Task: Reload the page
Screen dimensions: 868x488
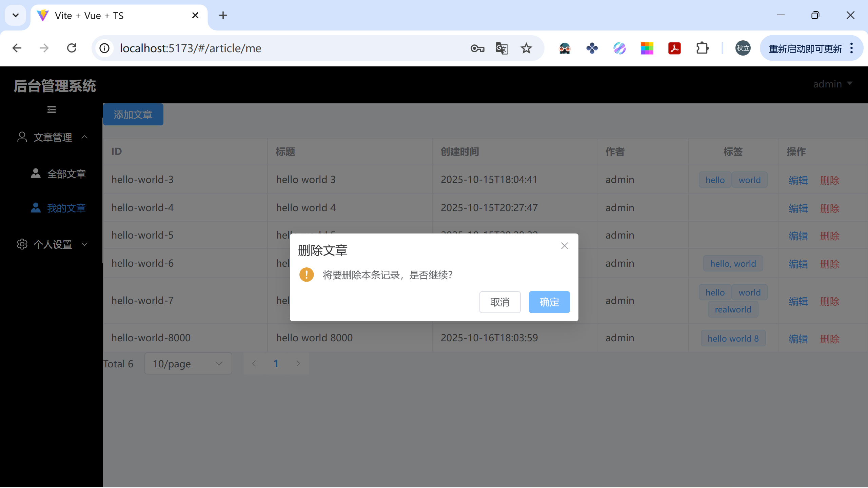Action: (72, 48)
